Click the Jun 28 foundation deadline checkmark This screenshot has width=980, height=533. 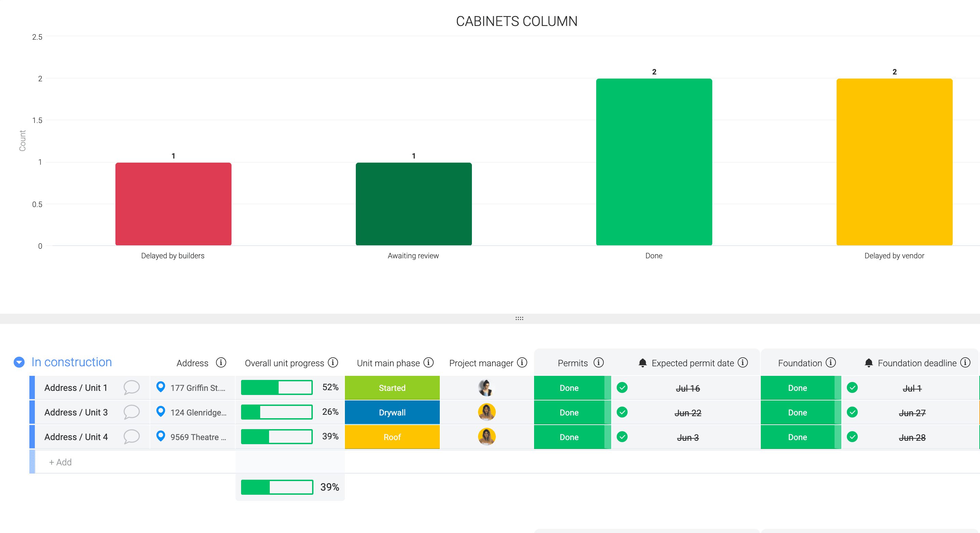[x=853, y=437]
